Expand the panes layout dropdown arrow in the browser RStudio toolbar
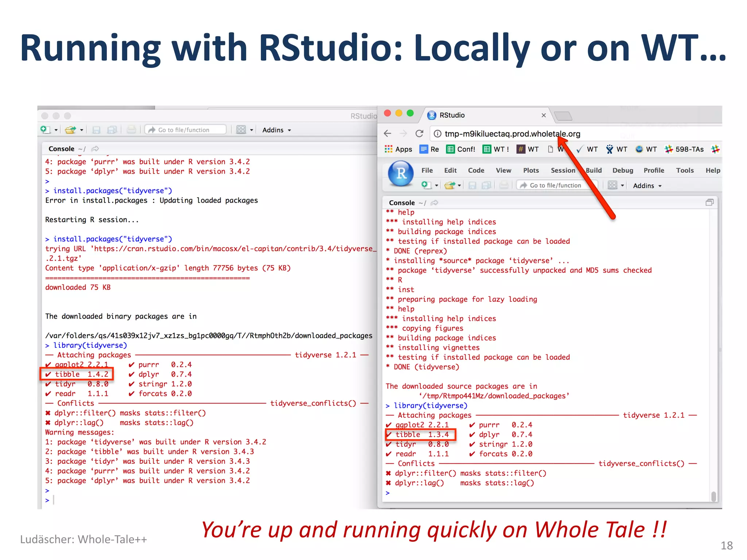747x560 pixels. coord(623,186)
